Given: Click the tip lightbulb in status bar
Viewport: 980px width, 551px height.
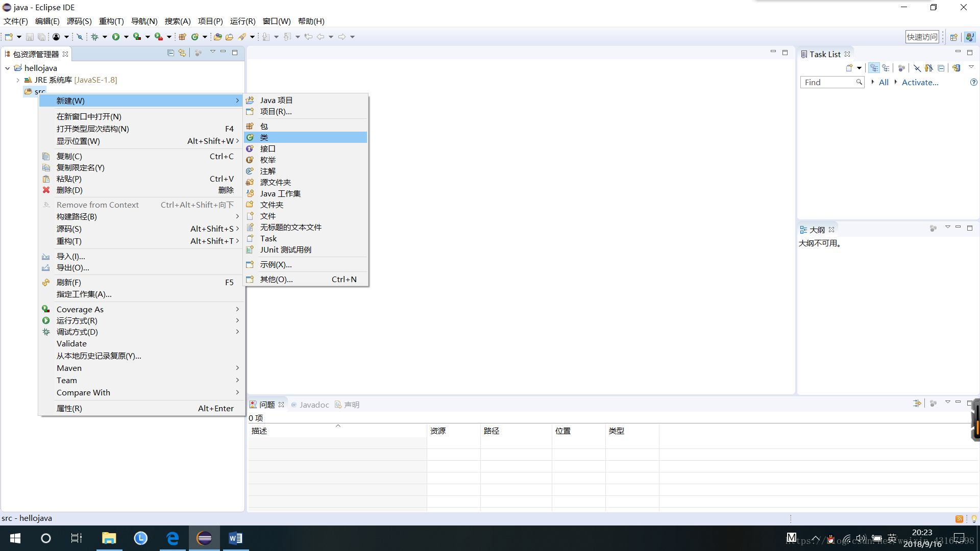Looking at the screenshot, I should click(974, 519).
